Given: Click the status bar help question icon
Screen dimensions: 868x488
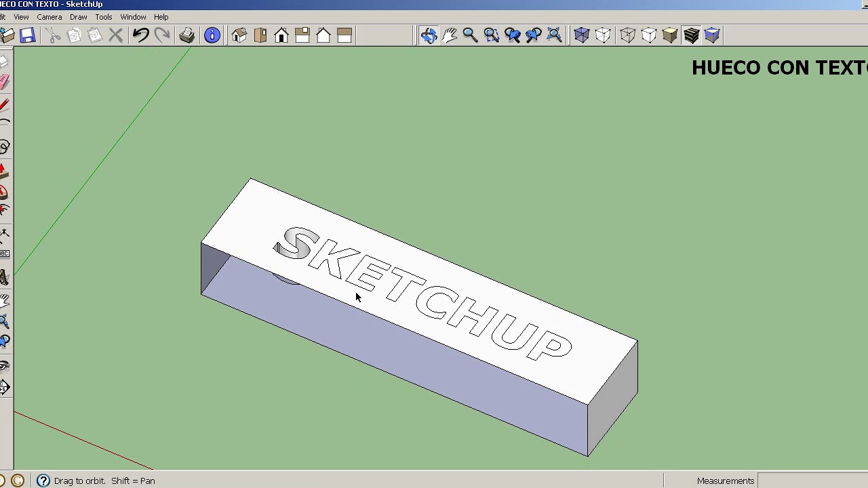Looking at the screenshot, I should (43, 481).
